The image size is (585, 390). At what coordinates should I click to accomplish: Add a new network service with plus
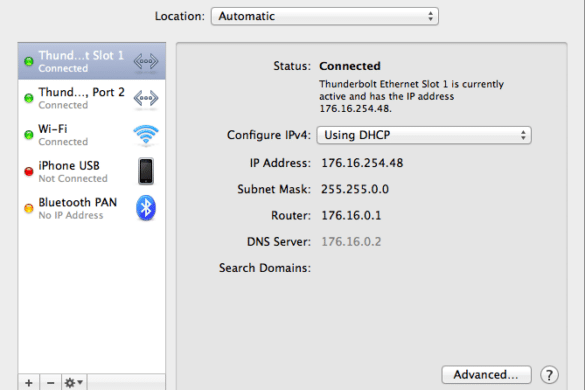pos(29,383)
